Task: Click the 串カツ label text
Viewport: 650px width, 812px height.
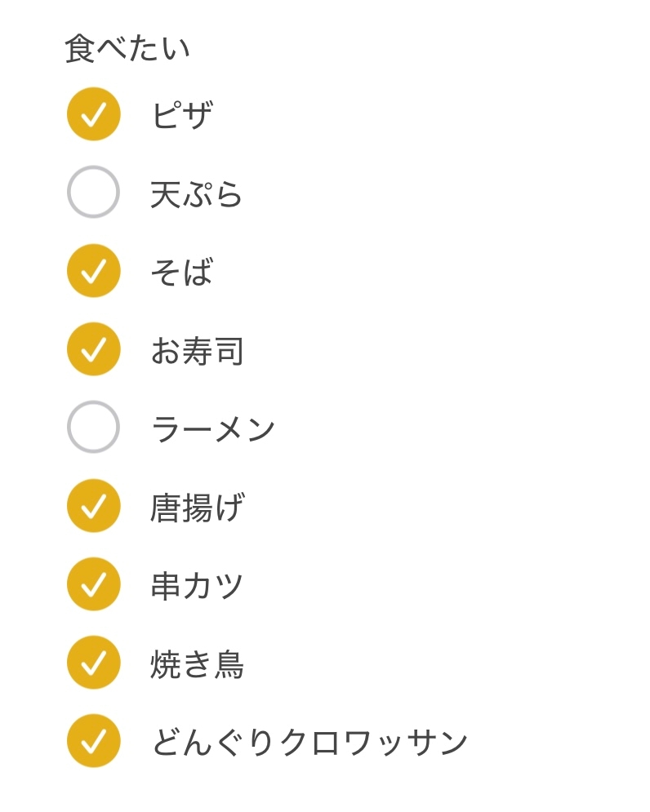Action: point(197,586)
